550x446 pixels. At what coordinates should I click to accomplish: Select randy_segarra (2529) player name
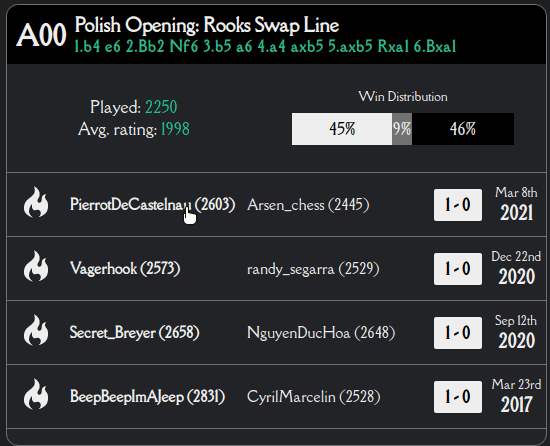[x=313, y=269]
